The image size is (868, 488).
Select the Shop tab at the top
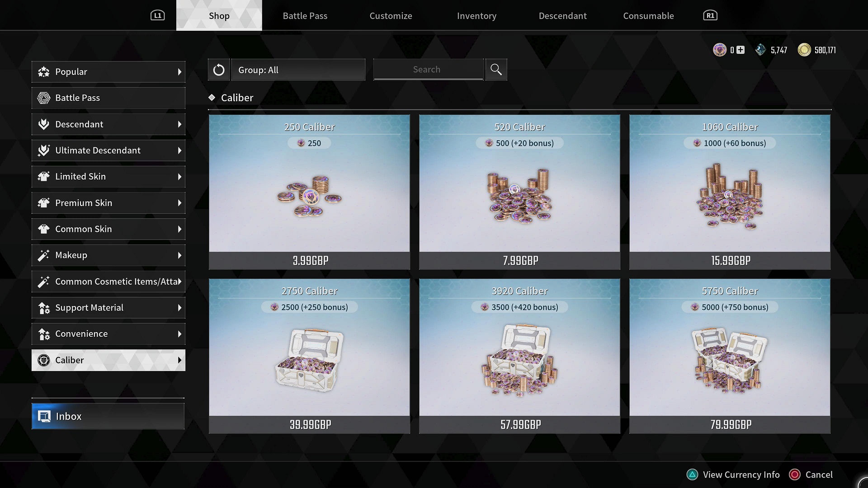[219, 15]
